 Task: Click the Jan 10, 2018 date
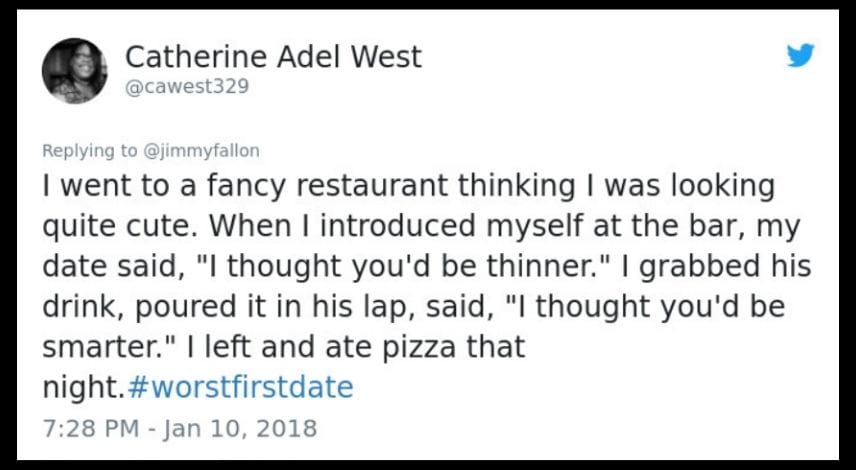(x=244, y=429)
